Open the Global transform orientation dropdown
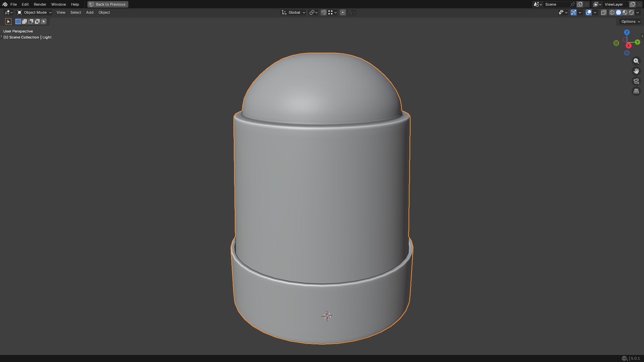The image size is (644, 362). point(293,12)
